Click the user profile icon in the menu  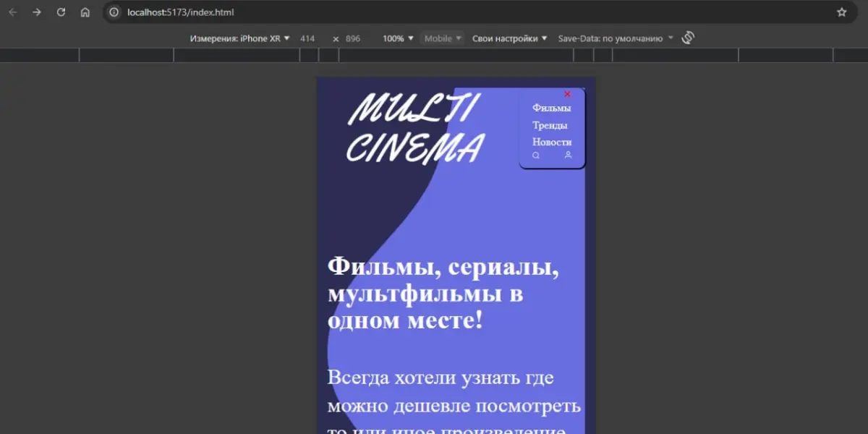(x=567, y=155)
